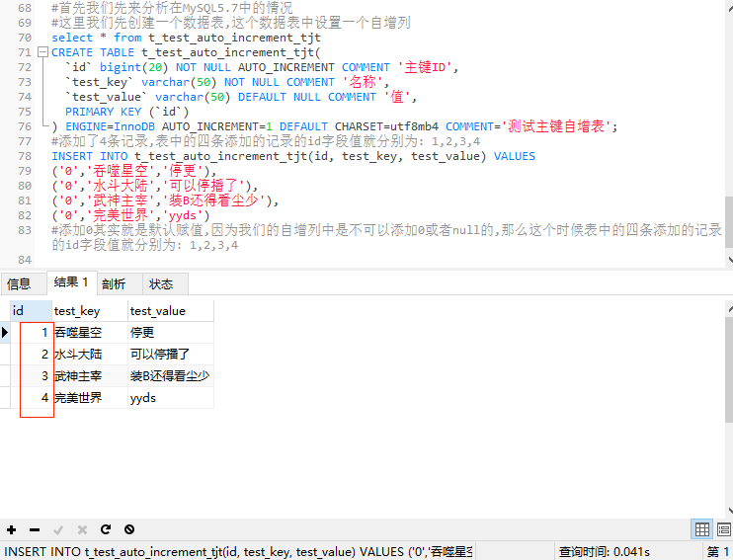Viewport: 733px width, 560px height.
Task: Select the first row indicator arrow
Action: pyautogui.click(x=5, y=333)
